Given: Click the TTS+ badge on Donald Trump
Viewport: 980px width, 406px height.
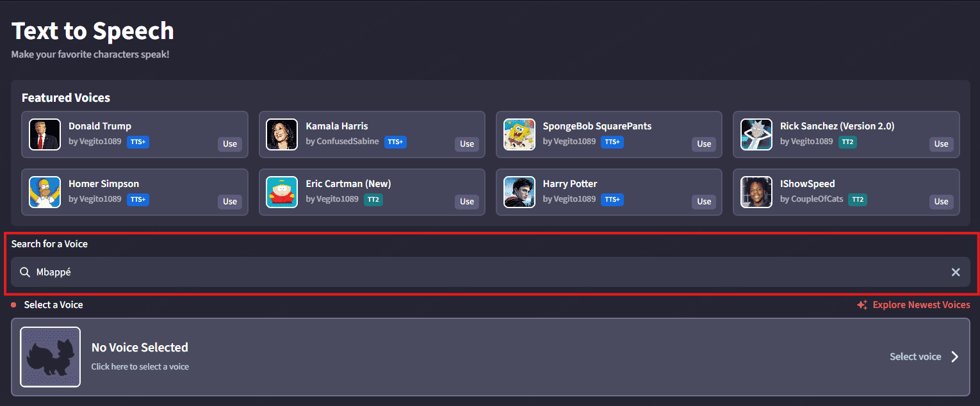Looking at the screenshot, I should point(138,142).
